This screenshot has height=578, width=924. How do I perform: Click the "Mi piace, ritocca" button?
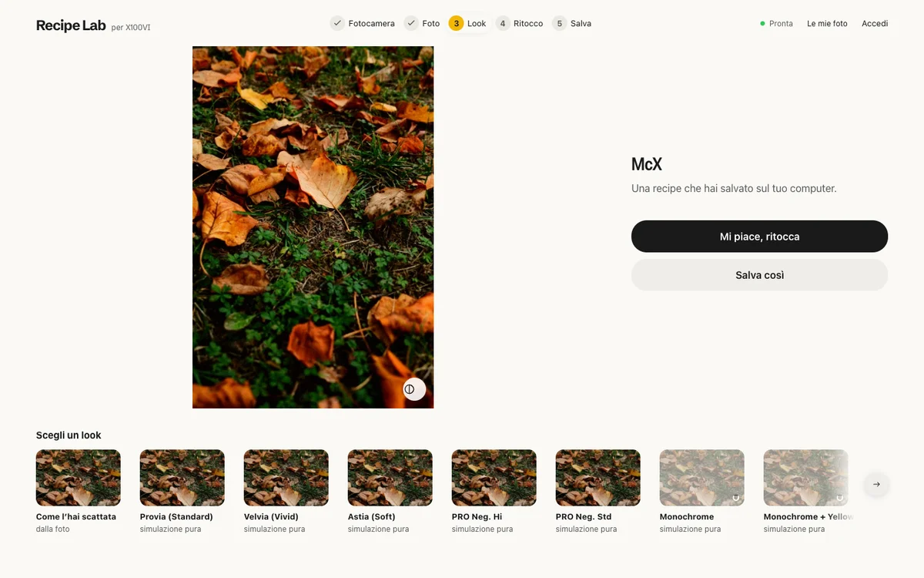point(759,237)
